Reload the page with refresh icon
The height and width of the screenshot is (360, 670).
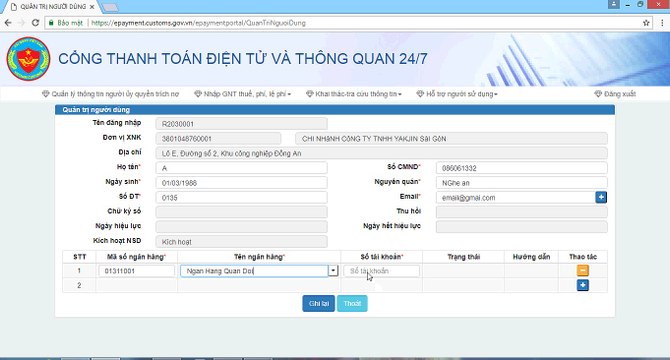point(35,23)
